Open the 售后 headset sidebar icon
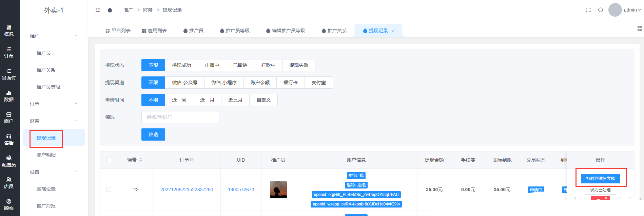Image resolution: width=644 pixels, height=216 pixels. [9, 139]
